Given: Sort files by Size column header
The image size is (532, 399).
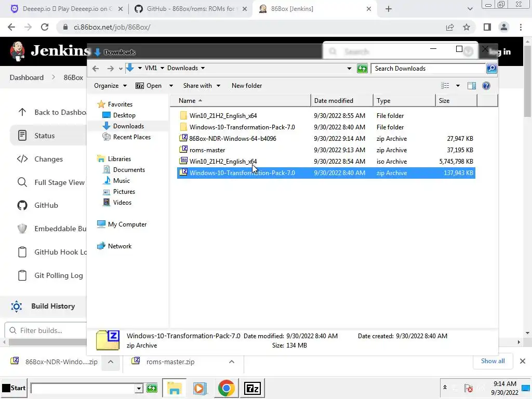Looking at the screenshot, I should click(x=456, y=100).
